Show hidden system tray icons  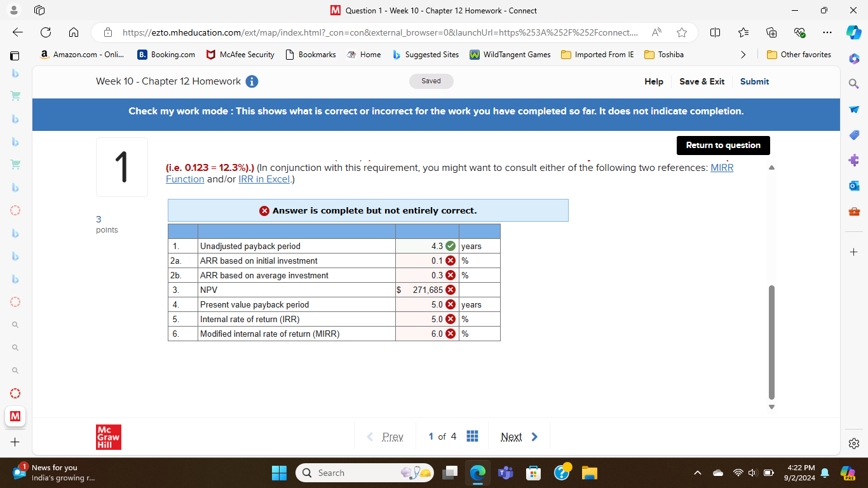tap(698, 473)
